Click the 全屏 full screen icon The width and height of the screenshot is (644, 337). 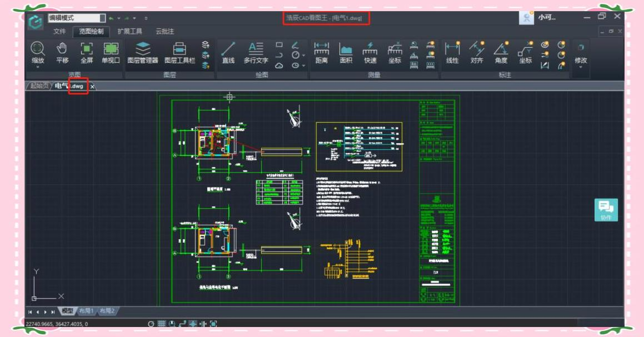pos(86,52)
